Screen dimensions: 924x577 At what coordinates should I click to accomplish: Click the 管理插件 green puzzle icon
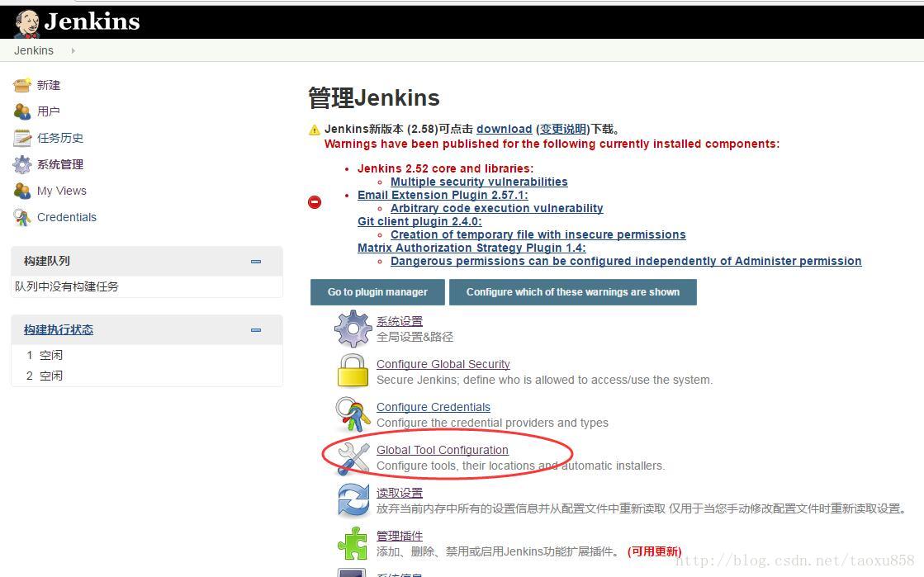353,543
